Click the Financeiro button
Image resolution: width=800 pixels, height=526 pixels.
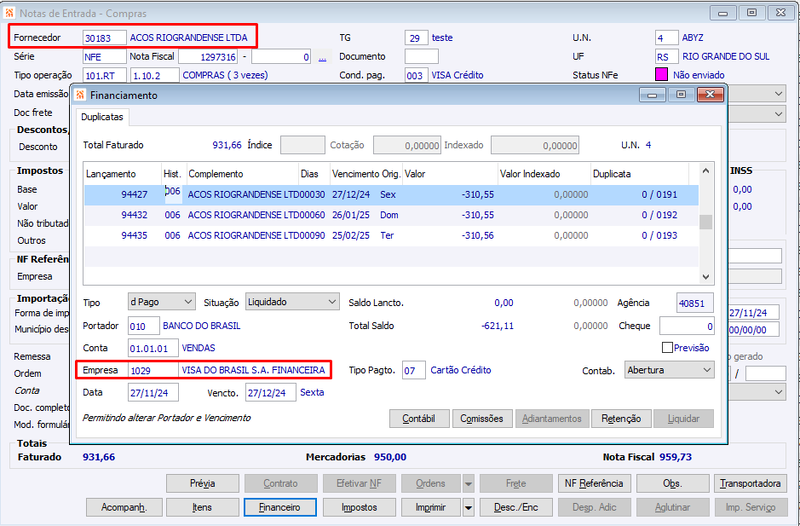[x=280, y=508]
